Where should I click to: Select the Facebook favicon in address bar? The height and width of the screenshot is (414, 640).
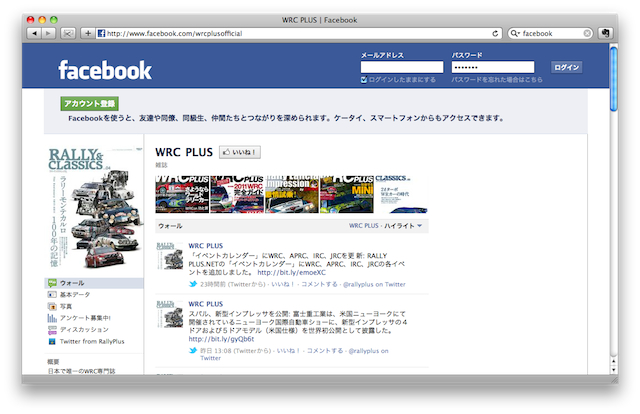click(101, 33)
